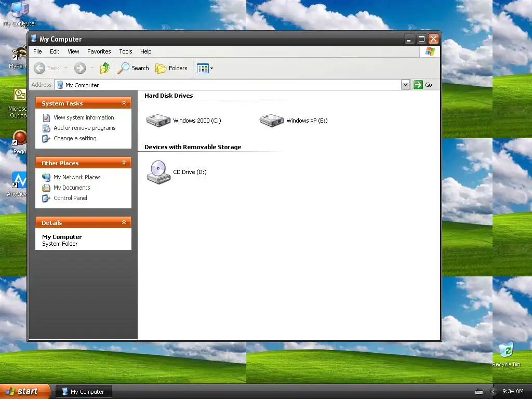Viewport: 532px width, 399px height.
Task: Click the My Computer icon in address bar
Action: pos(60,85)
